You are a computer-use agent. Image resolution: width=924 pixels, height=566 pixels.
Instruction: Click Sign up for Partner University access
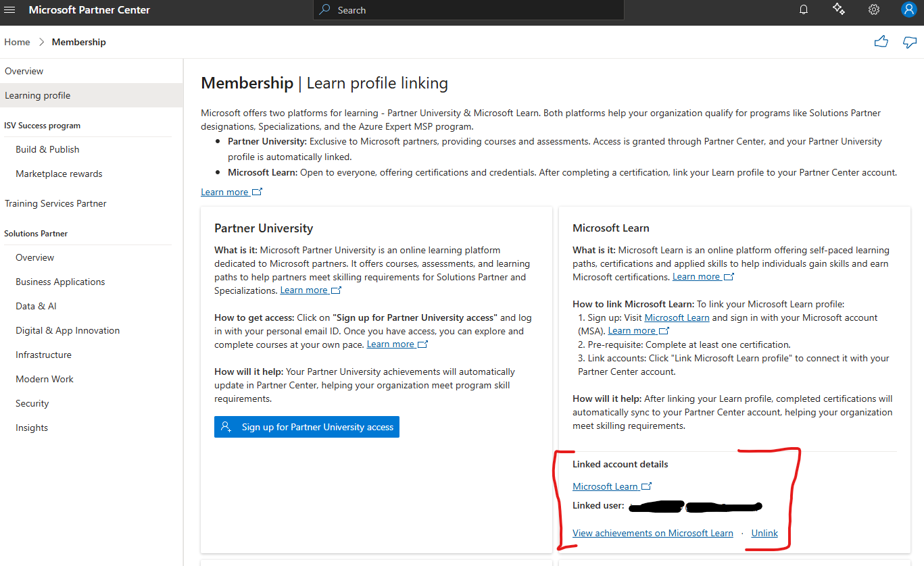(x=307, y=427)
